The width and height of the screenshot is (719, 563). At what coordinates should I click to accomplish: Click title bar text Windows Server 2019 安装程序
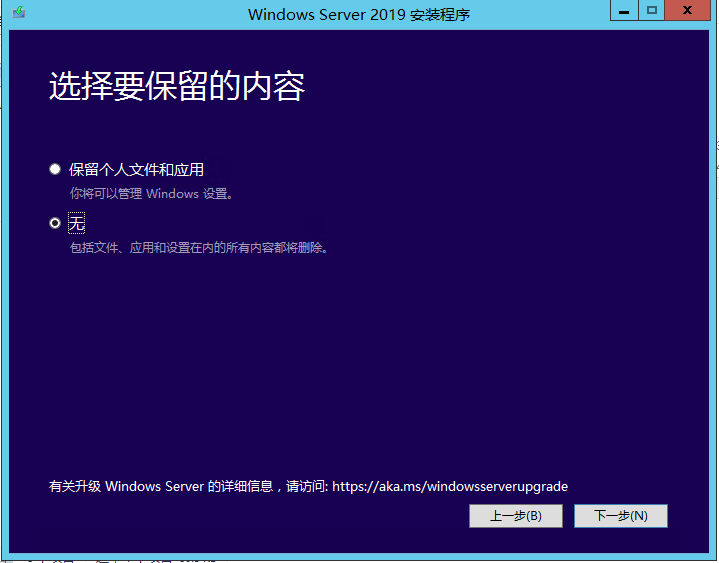tap(359, 15)
